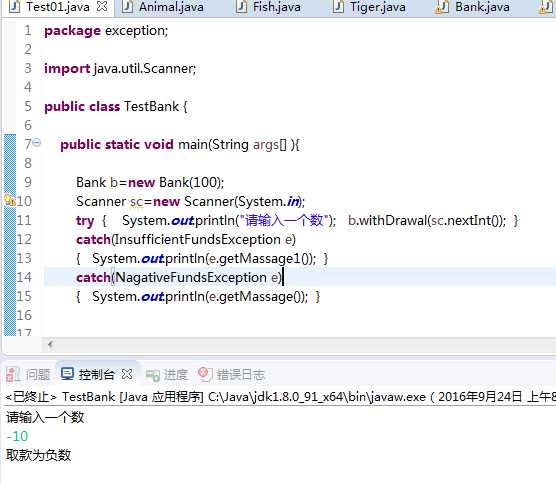
Task: Open the Bank.java editor tab
Action: coord(473,7)
